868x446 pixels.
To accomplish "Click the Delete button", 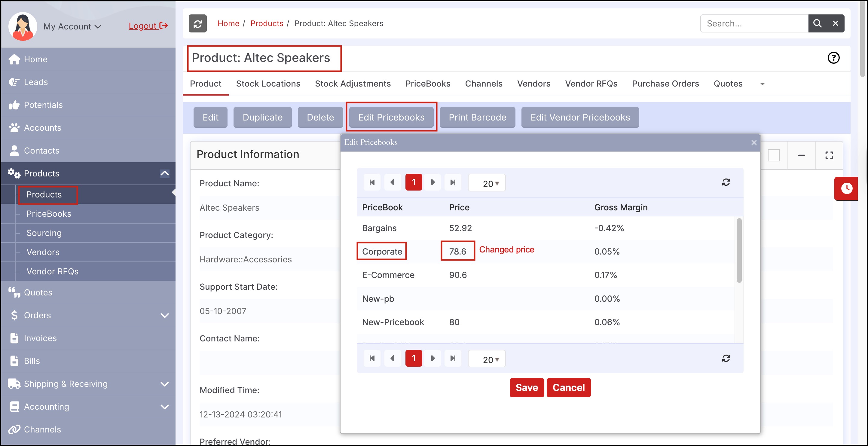I will [x=320, y=117].
